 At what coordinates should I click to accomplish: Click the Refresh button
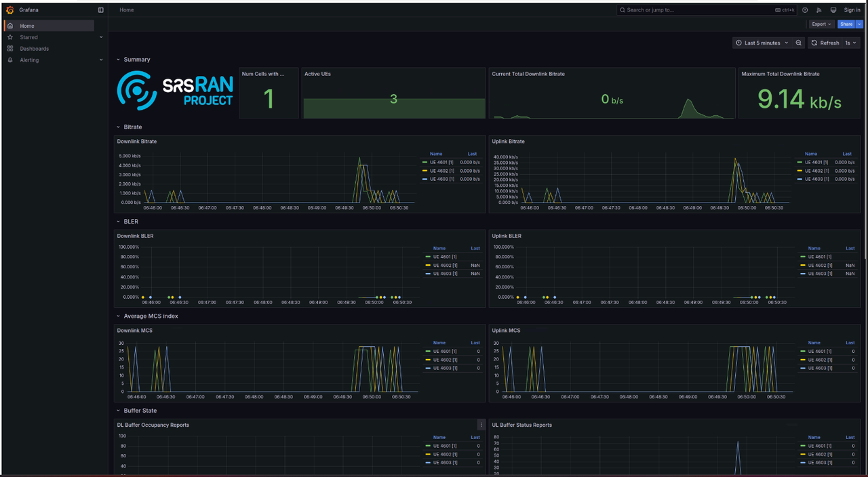[825, 43]
